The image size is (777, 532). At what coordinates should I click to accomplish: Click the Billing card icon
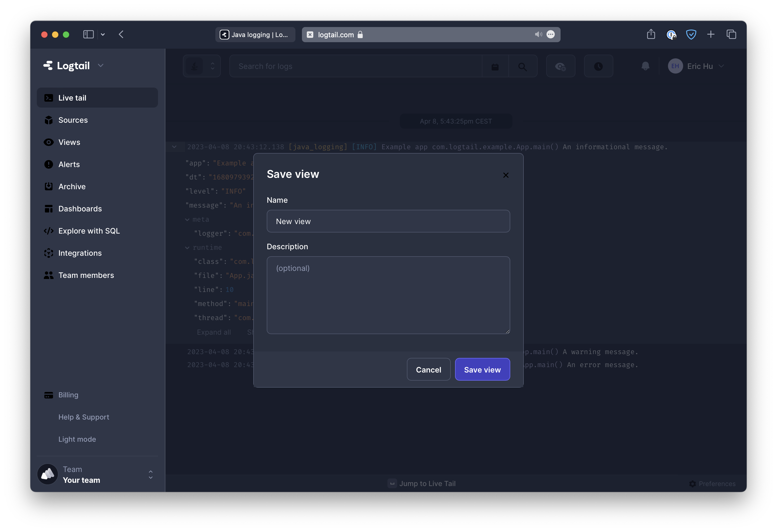48,395
